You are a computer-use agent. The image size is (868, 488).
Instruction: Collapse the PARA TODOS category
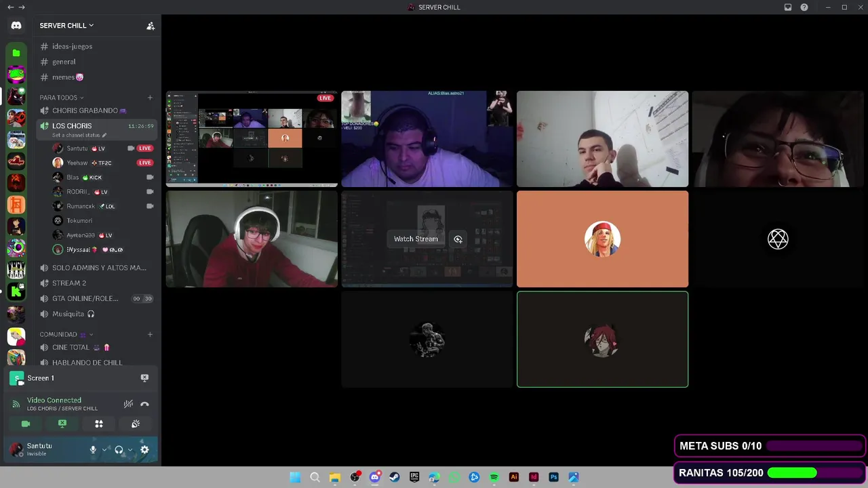62,98
